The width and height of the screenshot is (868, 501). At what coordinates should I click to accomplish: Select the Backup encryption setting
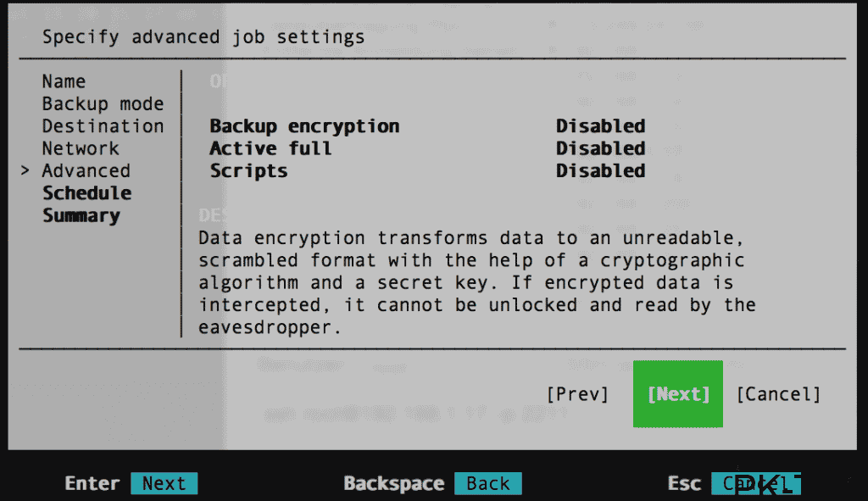click(304, 126)
